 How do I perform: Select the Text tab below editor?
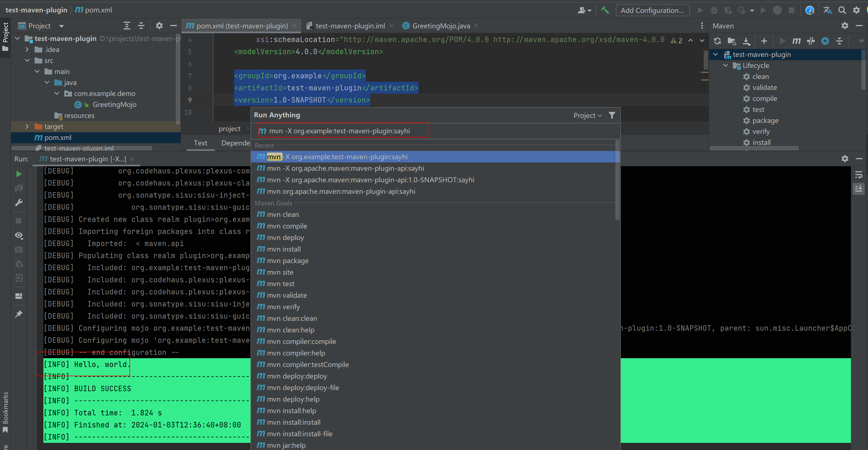click(201, 143)
